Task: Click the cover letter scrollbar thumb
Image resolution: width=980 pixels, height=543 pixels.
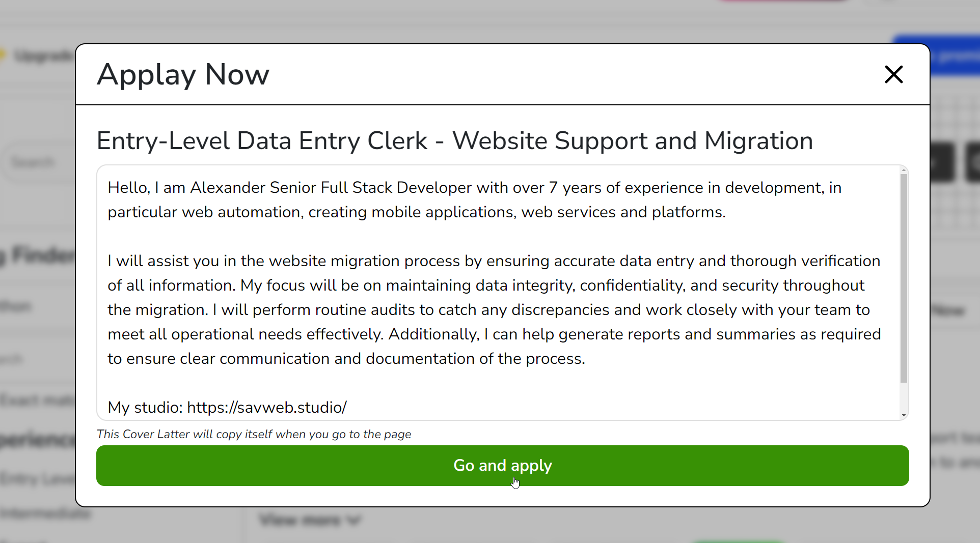Action: (x=904, y=277)
